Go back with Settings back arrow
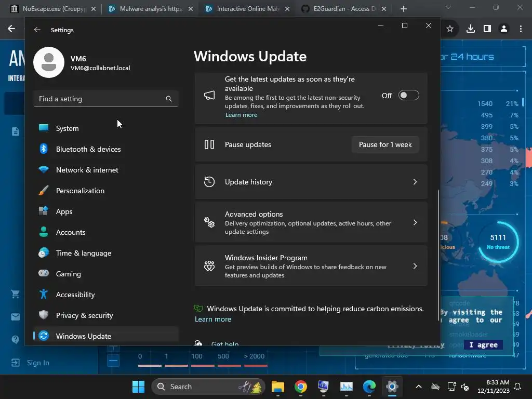 coord(37,30)
